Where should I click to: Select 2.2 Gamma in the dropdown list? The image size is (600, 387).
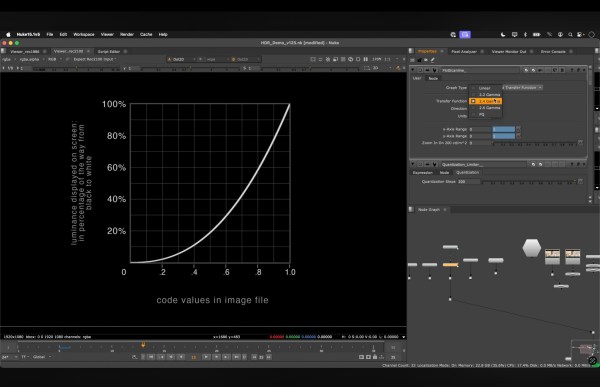coord(486,95)
